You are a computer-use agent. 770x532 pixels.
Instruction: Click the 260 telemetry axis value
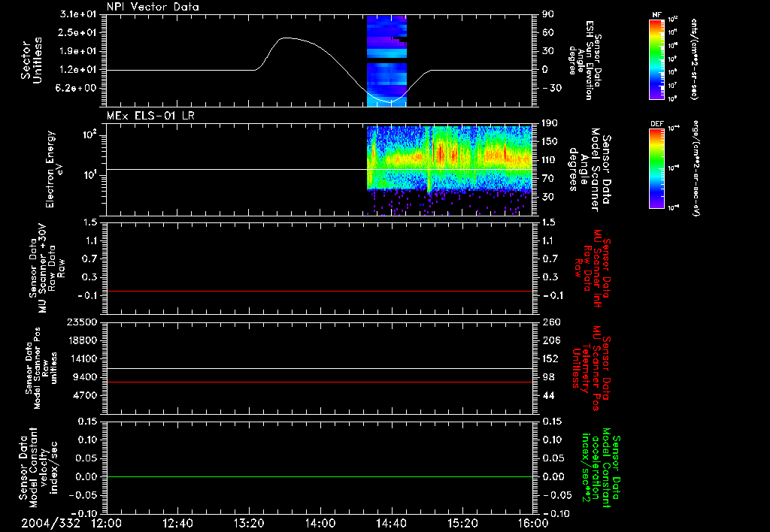pos(551,322)
